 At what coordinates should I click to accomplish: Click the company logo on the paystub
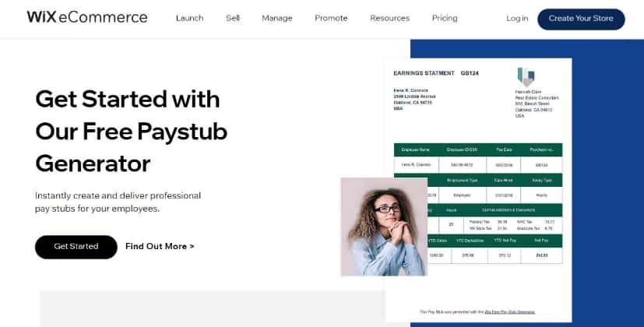click(x=526, y=77)
